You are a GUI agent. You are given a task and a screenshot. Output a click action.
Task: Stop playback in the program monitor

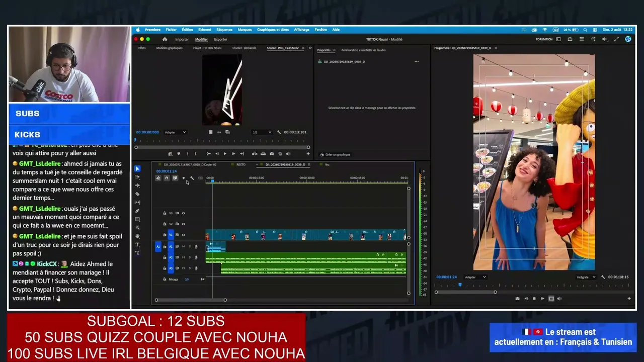534,299
